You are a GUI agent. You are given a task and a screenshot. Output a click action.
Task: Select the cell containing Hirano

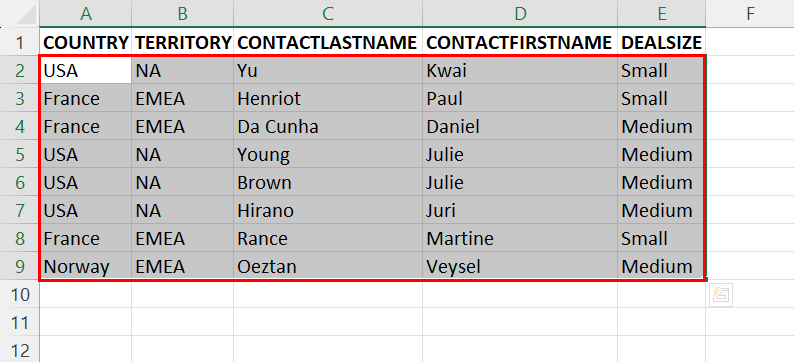(x=328, y=210)
